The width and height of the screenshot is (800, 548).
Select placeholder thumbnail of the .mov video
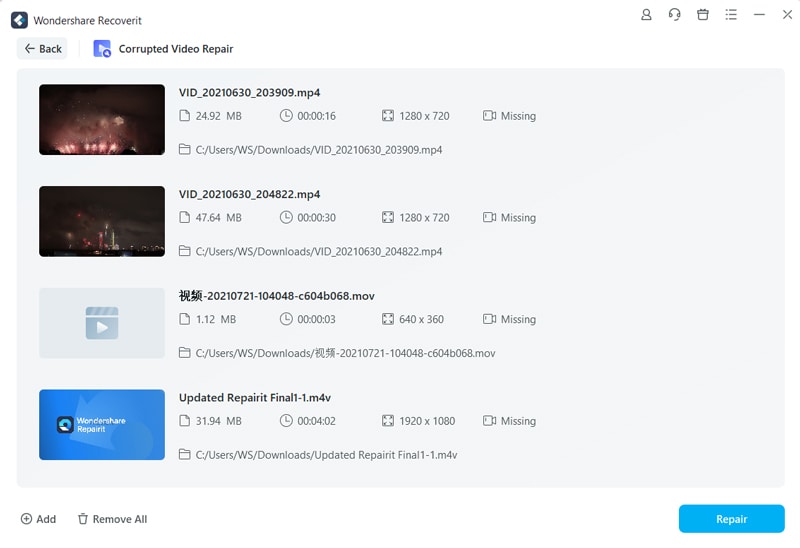pyautogui.click(x=102, y=322)
